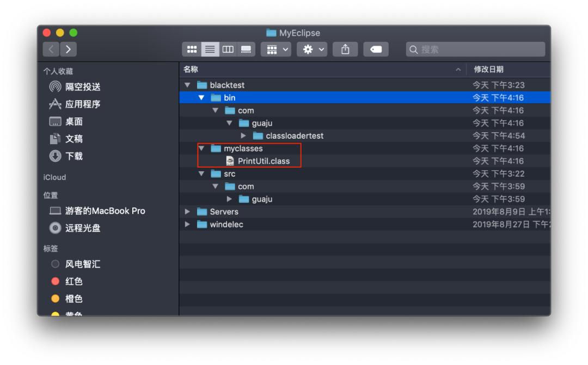The height and width of the screenshot is (365, 588).
Task: Collapse the com folder under src
Action: 215,186
